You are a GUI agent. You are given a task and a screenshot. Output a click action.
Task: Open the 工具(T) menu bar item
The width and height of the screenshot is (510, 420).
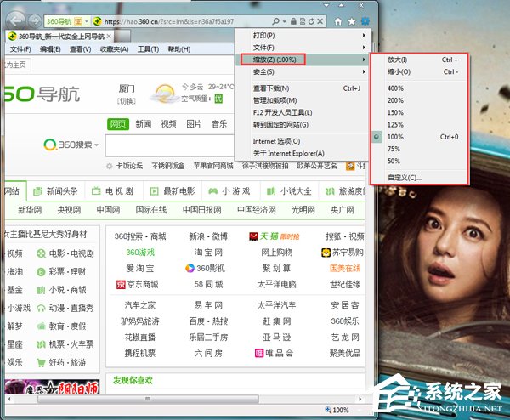(148, 49)
